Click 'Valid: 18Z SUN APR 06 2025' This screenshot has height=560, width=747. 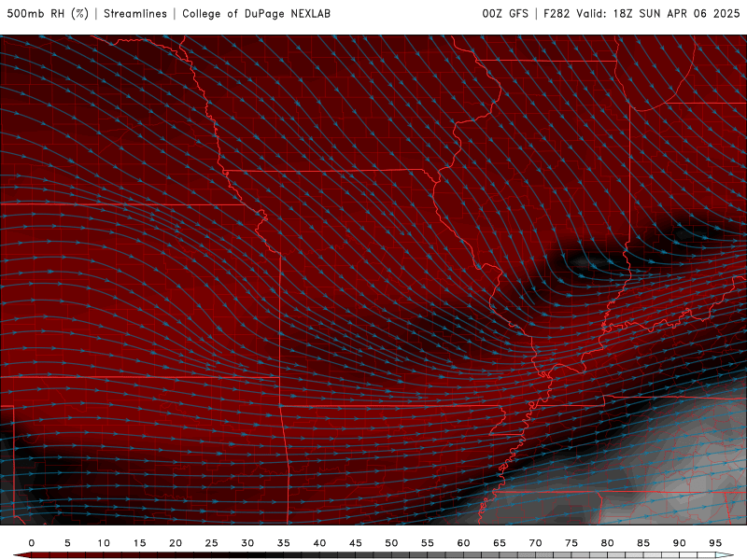pyautogui.click(x=658, y=14)
